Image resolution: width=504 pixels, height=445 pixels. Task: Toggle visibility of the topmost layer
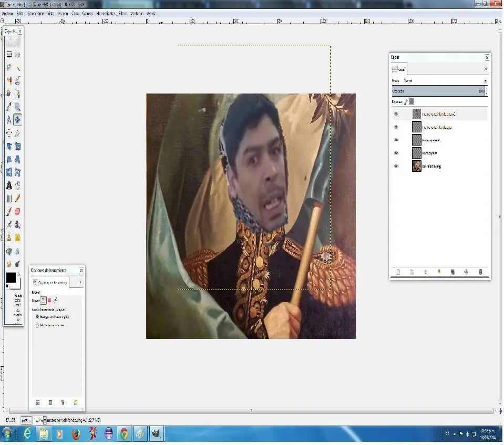click(396, 113)
